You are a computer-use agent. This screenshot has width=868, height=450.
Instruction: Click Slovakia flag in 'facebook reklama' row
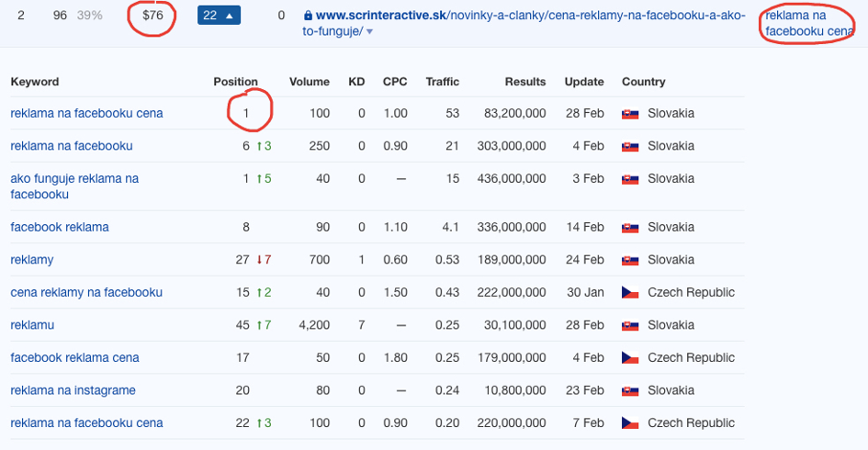630,228
